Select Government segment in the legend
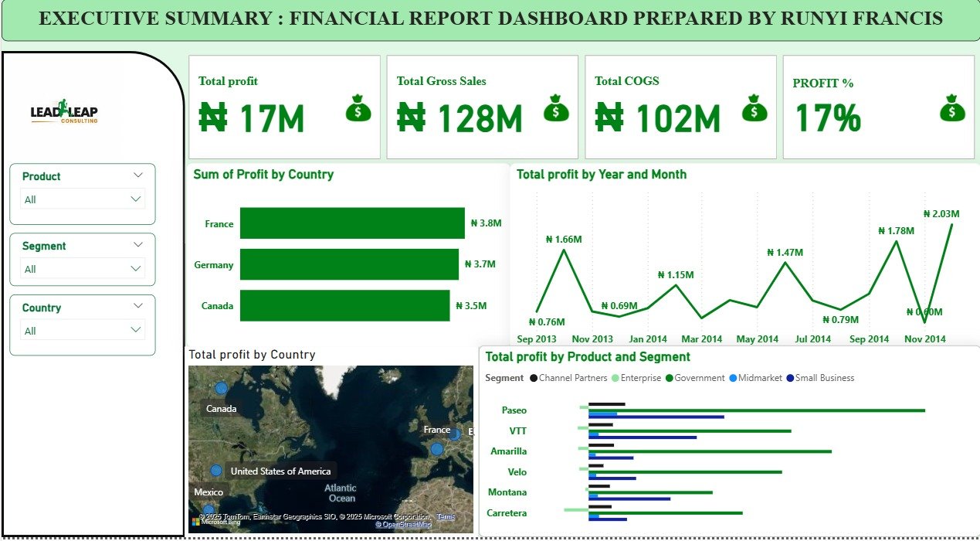The height and width of the screenshot is (541, 980). [x=697, y=378]
